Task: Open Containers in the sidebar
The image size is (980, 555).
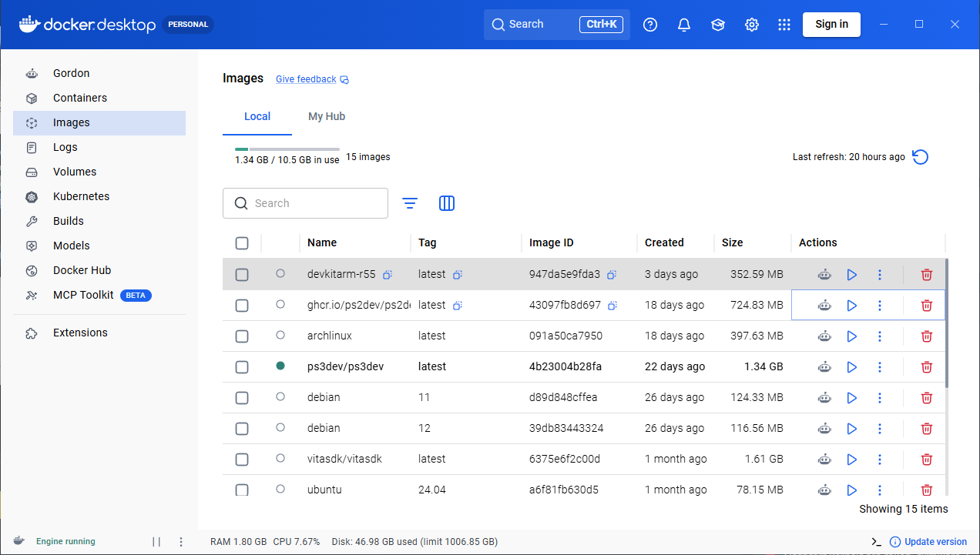Action: (99, 98)
